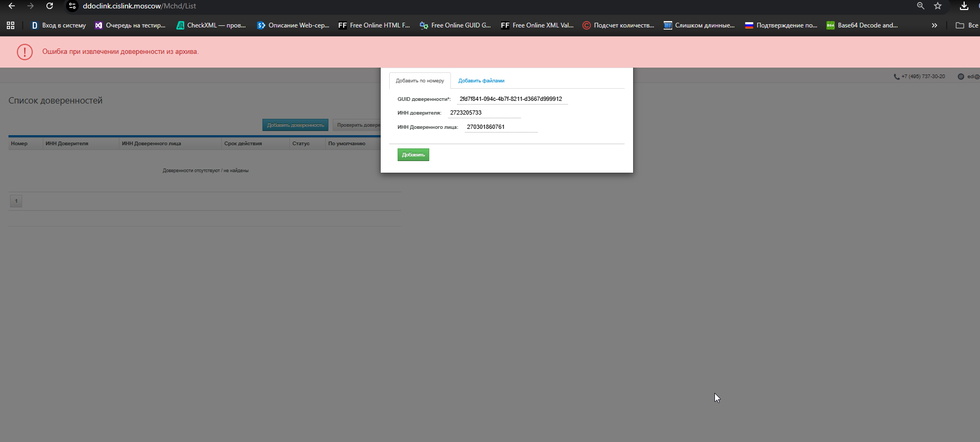
Task: Click the ИНН Доверенного лица input field
Action: tap(501, 127)
